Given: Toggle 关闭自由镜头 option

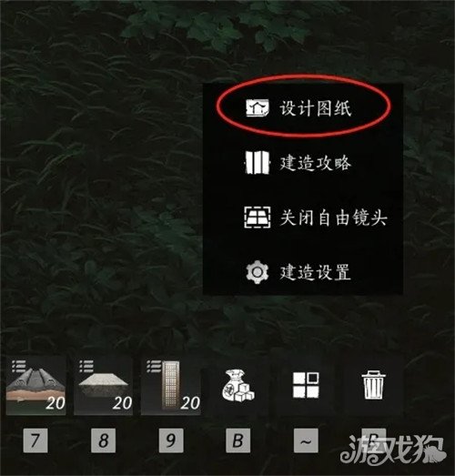Looking at the screenshot, I should pyautogui.click(x=316, y=218).
